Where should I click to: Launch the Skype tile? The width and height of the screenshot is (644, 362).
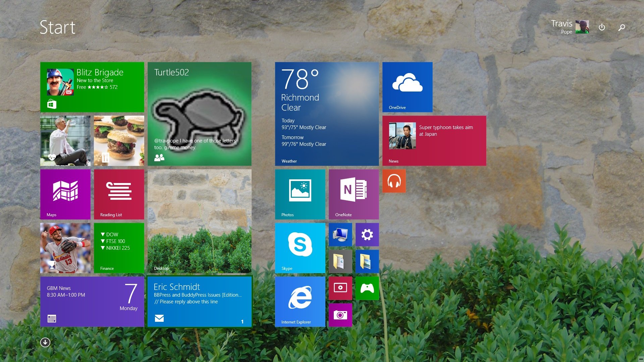[300, 248]
